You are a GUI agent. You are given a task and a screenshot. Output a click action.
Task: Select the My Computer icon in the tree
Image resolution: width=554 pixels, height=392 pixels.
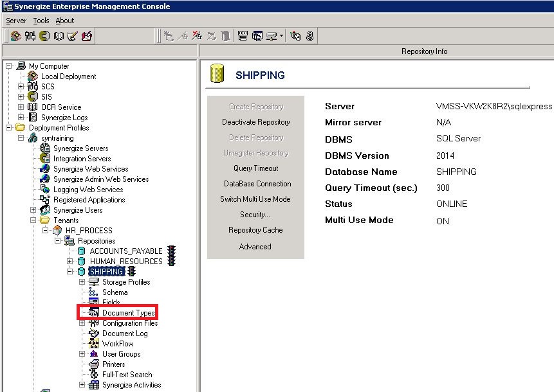(21, 66)
